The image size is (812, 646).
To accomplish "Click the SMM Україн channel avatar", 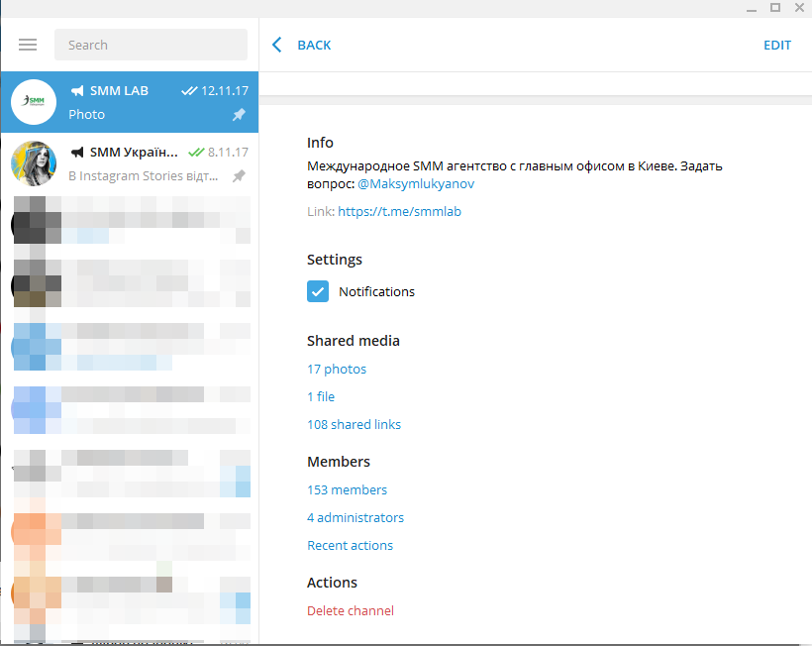I will (x=34, y=163).
